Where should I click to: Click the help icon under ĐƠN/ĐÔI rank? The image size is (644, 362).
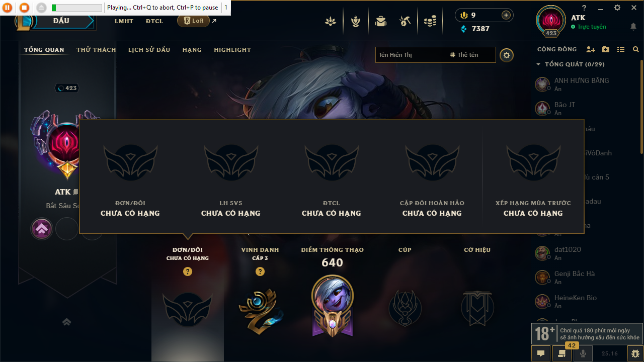pos(188,271)
